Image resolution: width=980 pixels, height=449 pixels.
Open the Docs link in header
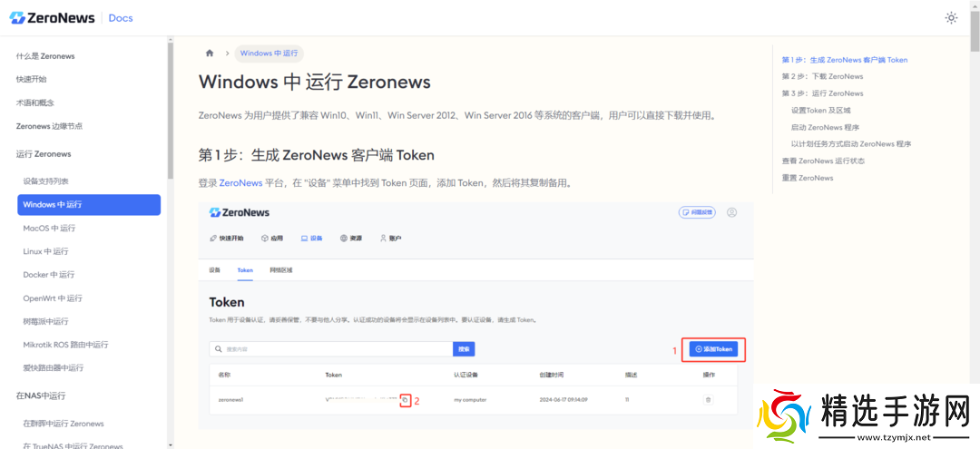pyautogui.click(x=121, y=18)
